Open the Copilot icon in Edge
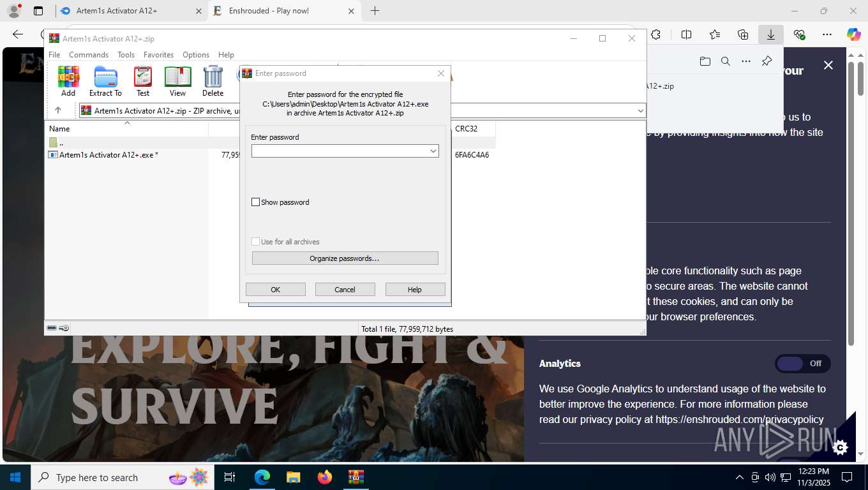Screen dimensions: 868x490 point(854,34)
